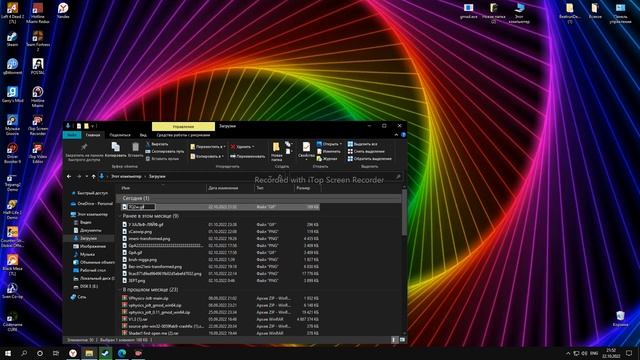Click Новая папка (New folder) icon
Image resolution: width=640 pixels, height=360 pixels.
coord(276,151)
